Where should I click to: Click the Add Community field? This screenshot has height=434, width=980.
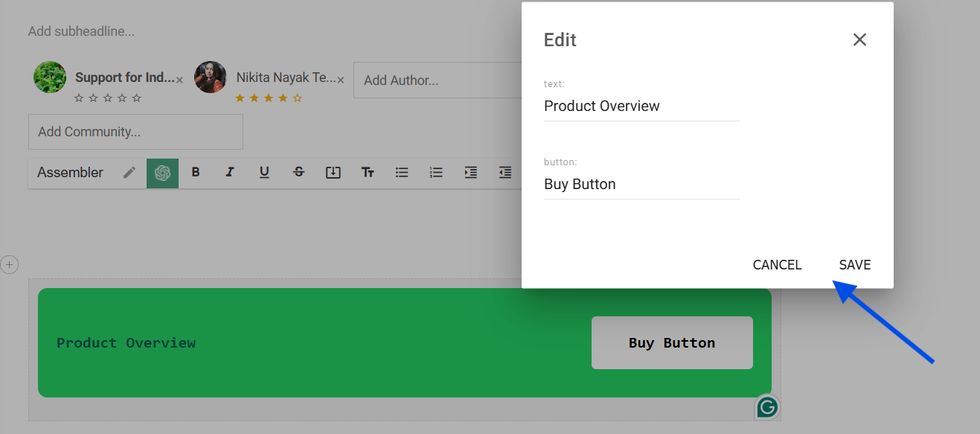pyautogui.click(x=136, y=132)
